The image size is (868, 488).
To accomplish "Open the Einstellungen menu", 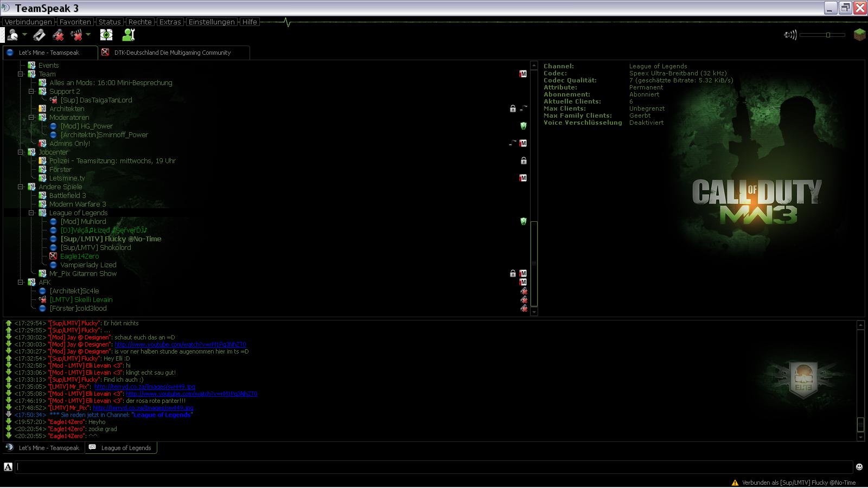I will pyautogui.click(x=212, y=22).
